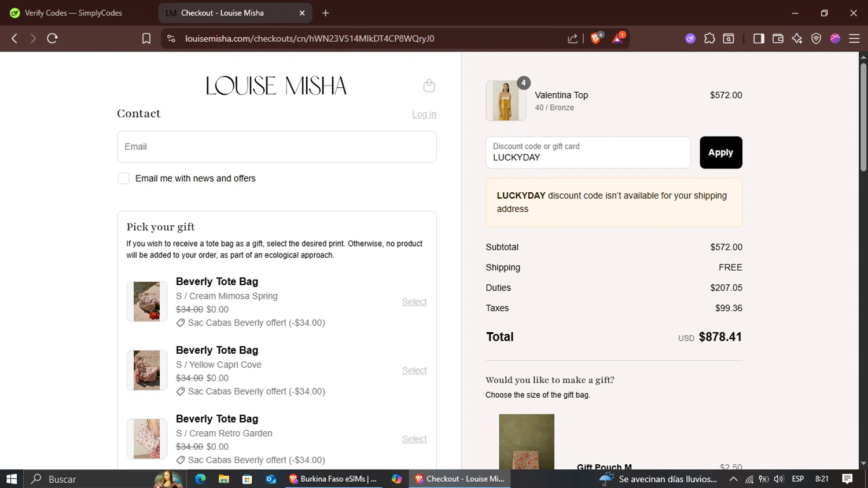The height and width of the screenshot is (488, 868).
Task: Apply the LUCKYDAY discount code
Action: pos(720,152)
